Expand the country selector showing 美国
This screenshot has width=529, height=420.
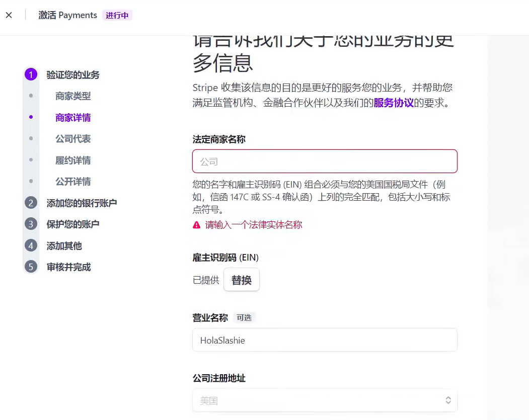coord(325,400)
